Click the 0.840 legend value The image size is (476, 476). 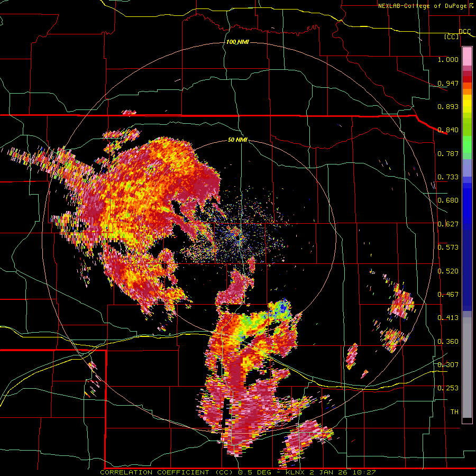click(x=448, y=130)
